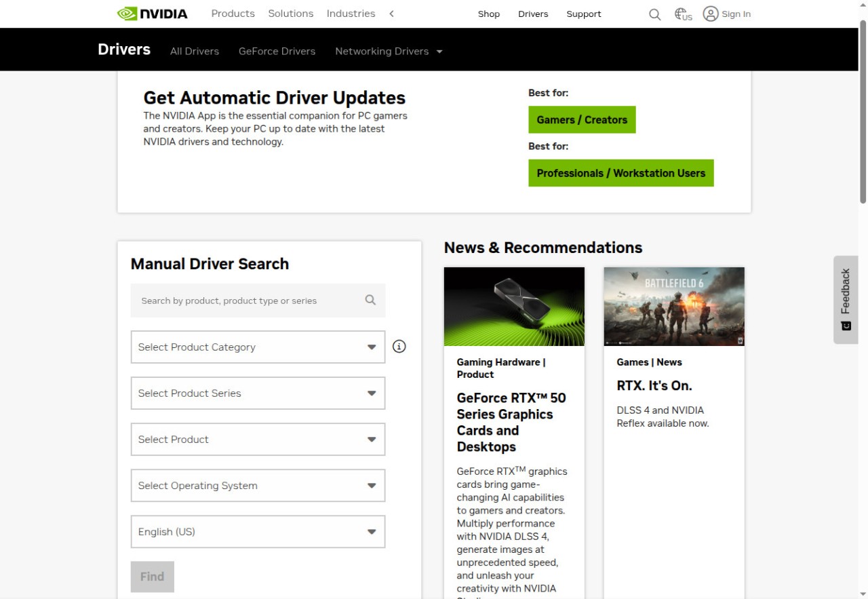
Task: Click the left chevron in top navigation
Action: (391, 14)
